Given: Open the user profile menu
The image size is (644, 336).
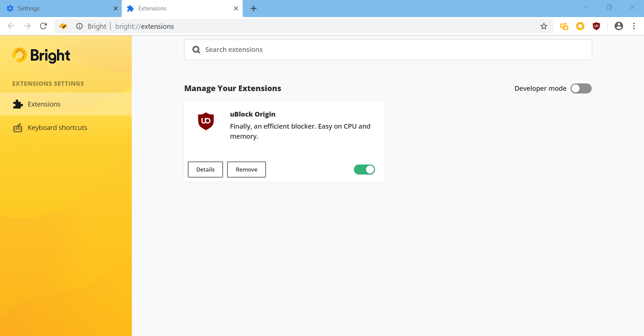Looking at the screenshot, I should tap(619, 26).
